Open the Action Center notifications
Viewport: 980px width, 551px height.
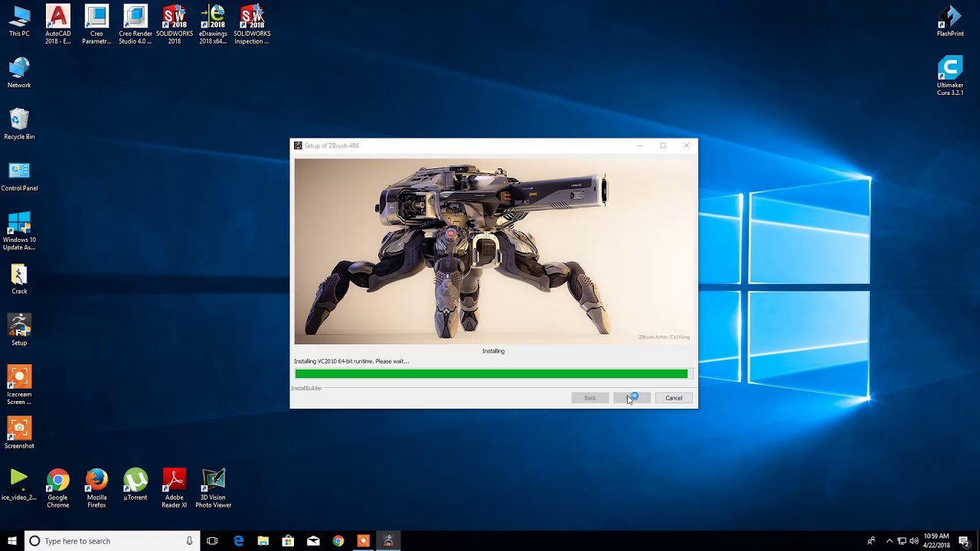[x=965, y=541]
